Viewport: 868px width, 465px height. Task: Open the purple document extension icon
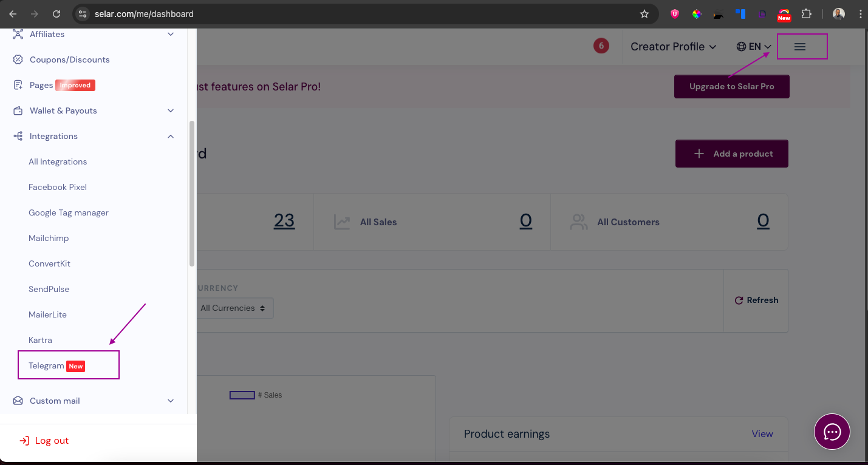762,13
